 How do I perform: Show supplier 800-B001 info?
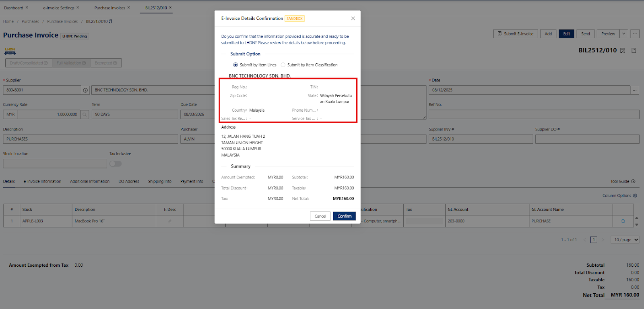85,90
